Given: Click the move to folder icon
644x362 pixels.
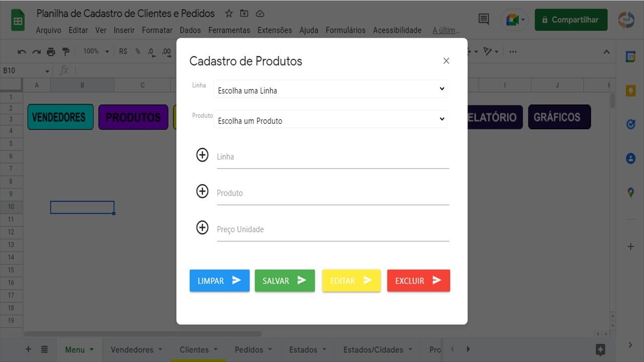Looking at the screenshot, I should click(244, 14).
